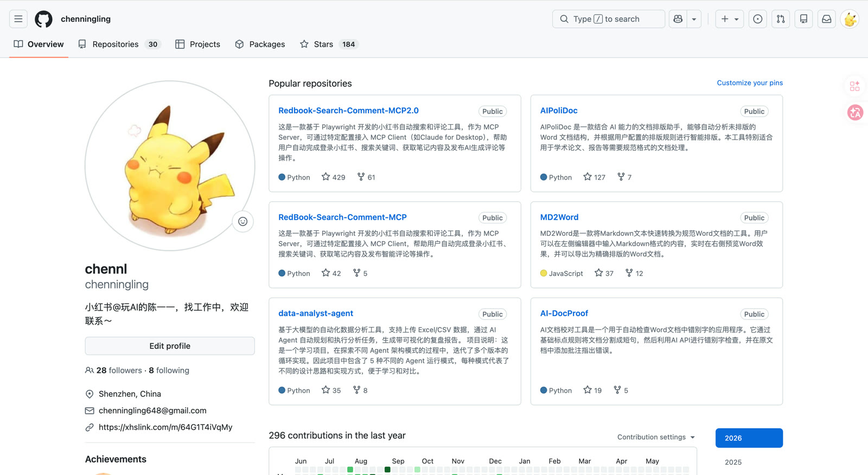
Task: Open RedBook-Search-Comment-MCP repository
Action: pos(342,217)
